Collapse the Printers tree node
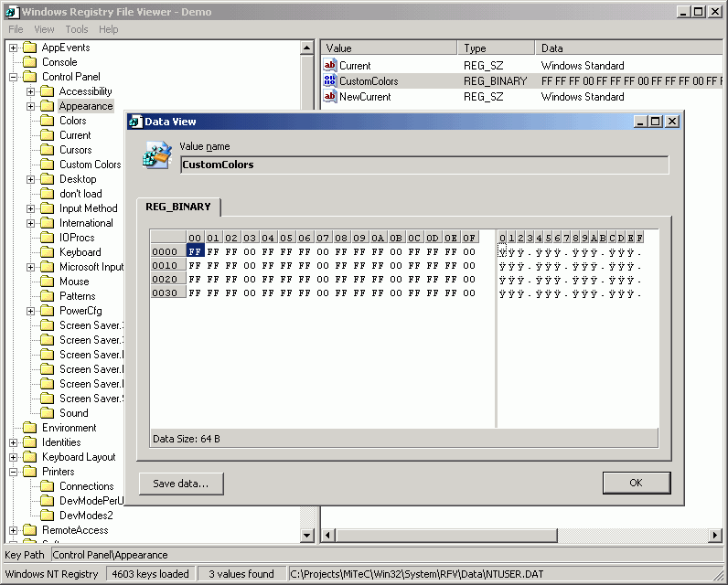 (x=14, y=472)
